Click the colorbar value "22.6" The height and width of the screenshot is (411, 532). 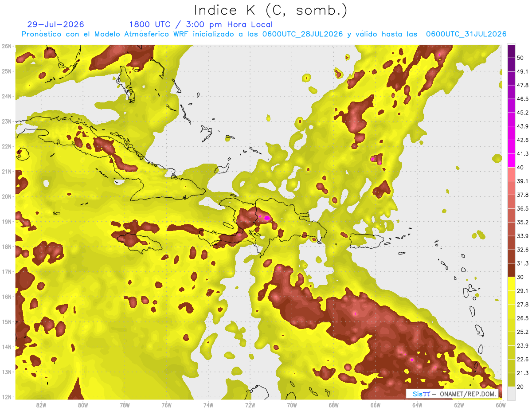tap(523, 360)
